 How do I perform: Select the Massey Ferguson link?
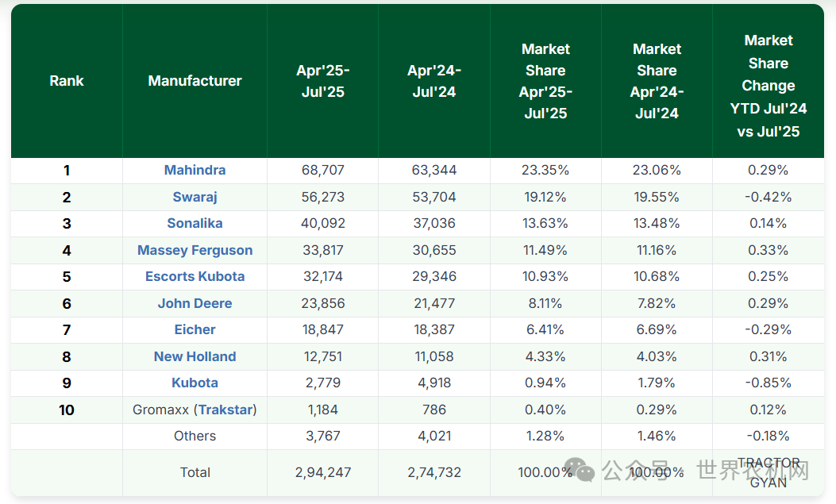click(x=195, y=250)
